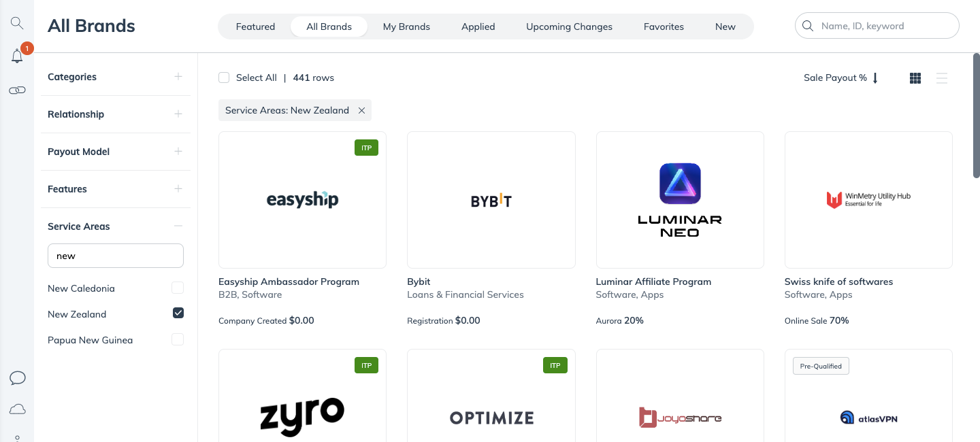
Task: Open the Optimize logo card
Action: pos(491,395)
